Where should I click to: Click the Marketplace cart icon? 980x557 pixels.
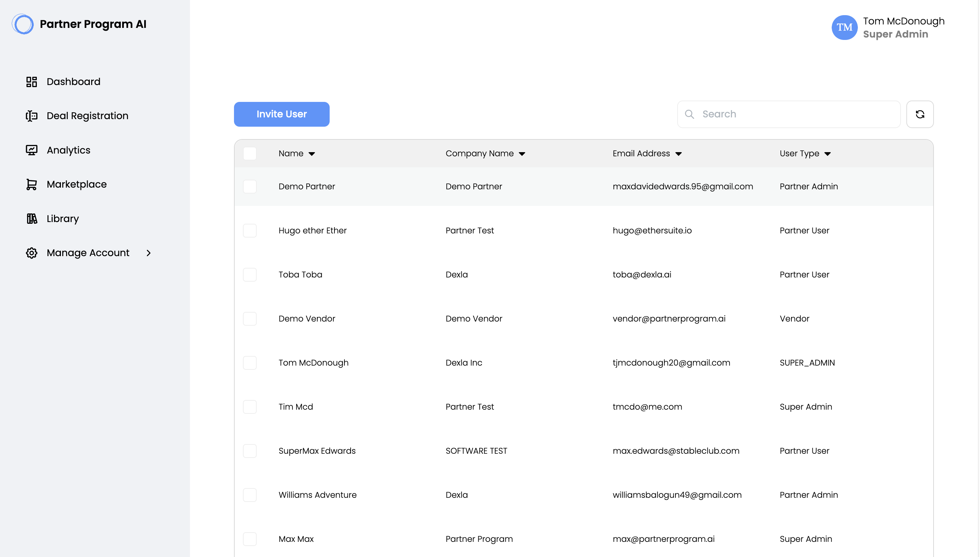point(31,185)
